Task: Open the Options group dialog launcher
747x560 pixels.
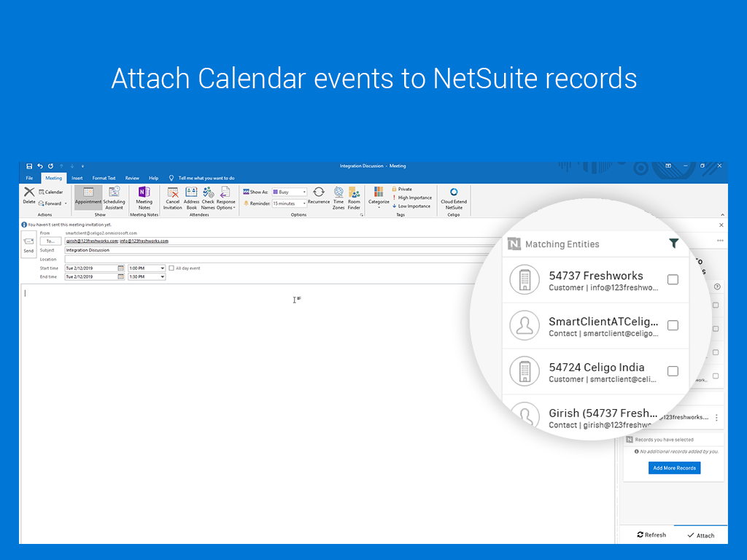Action: (362, 215)
